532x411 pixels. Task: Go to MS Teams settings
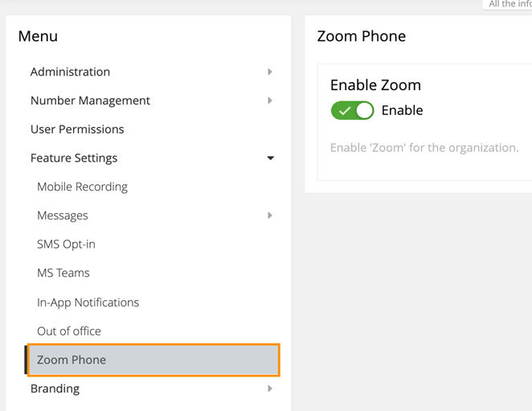63,273
